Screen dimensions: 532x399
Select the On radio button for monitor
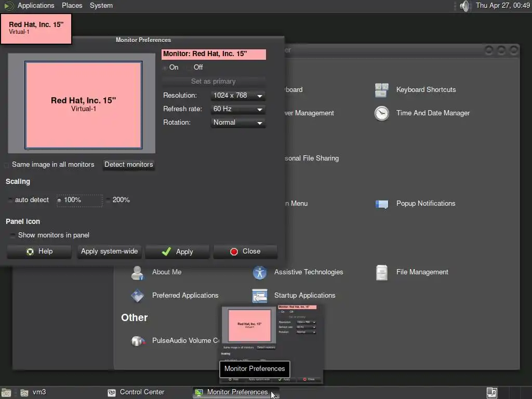coord(165,68)
